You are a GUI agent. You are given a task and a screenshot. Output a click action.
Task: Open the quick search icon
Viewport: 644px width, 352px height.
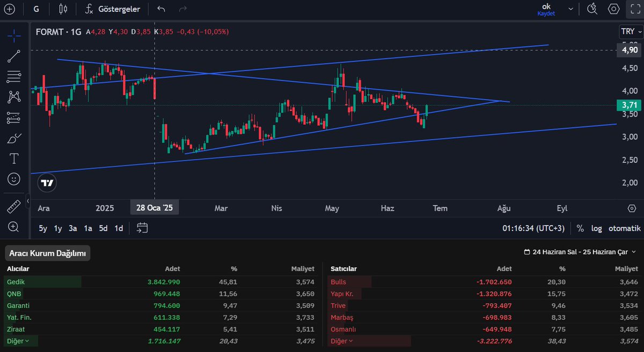pyautogui.click(x=593, y=9)
